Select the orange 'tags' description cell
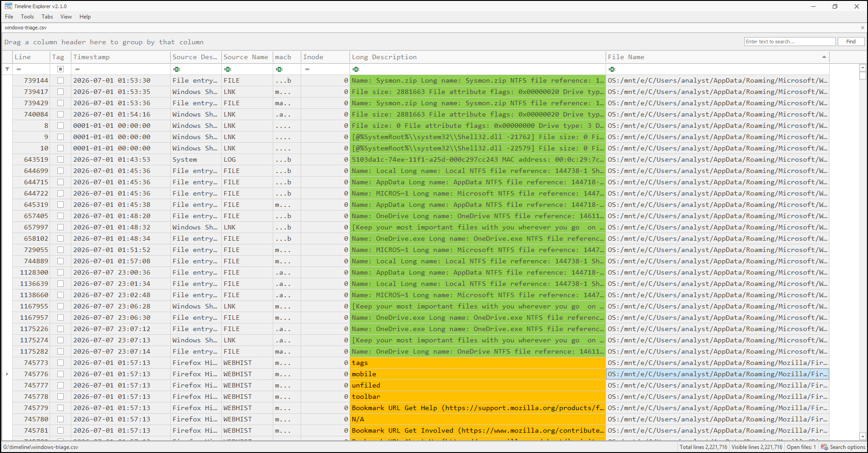Image resolution: width=868 pixels, height=453 pixels. tap(478, 363)
